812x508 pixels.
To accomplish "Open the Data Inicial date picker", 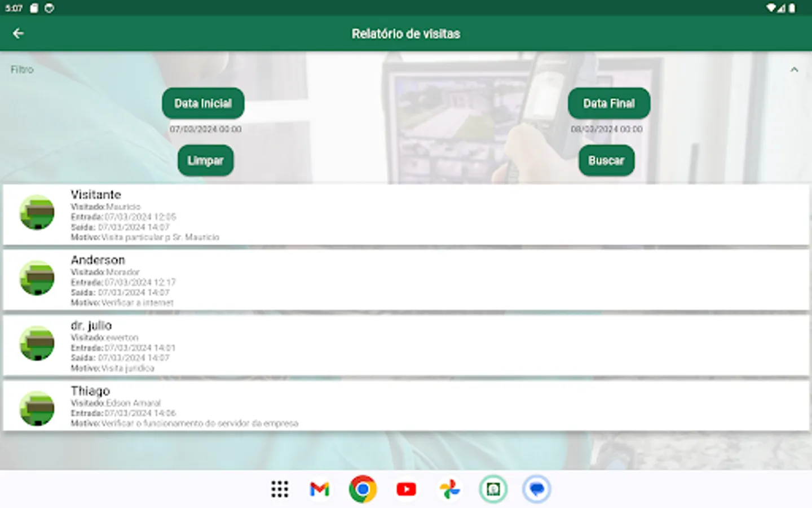I will coord(203,103).
